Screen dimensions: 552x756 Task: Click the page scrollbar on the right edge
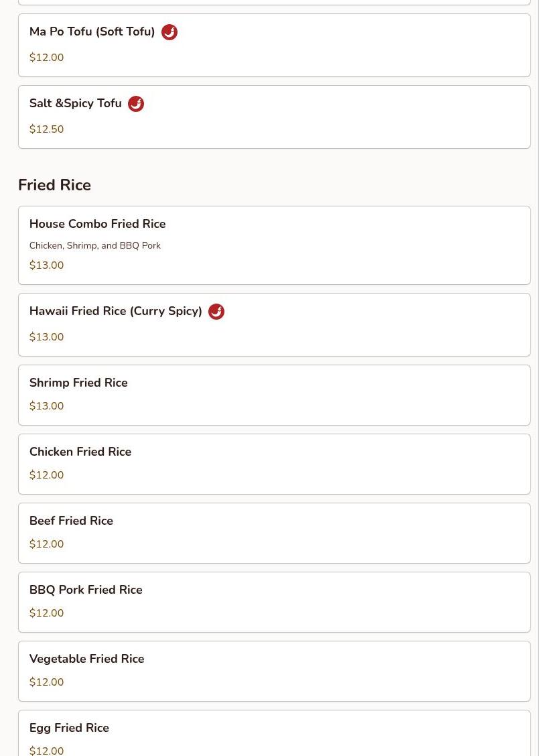[x=545, y=378]
